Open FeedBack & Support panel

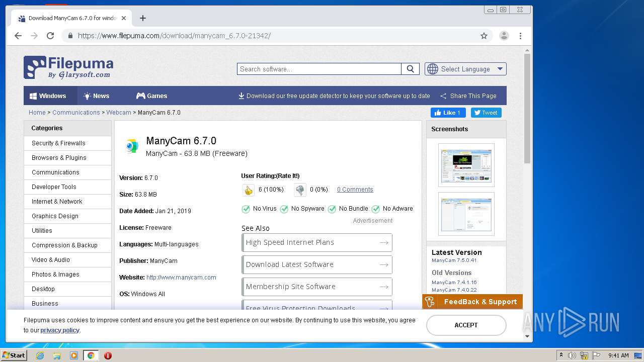(x=472, y=302)
